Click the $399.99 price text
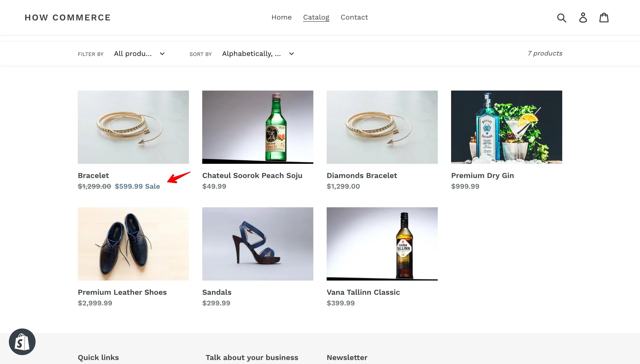The height and width of the screenshot is (364, 640). click(x=341, y=303)
